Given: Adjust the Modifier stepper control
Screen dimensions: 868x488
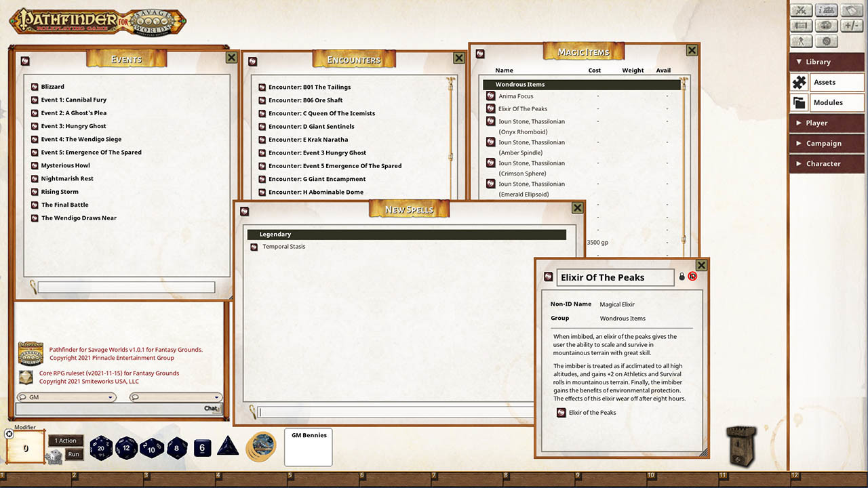Looking at the screenshot, I should tap(9, 433).
